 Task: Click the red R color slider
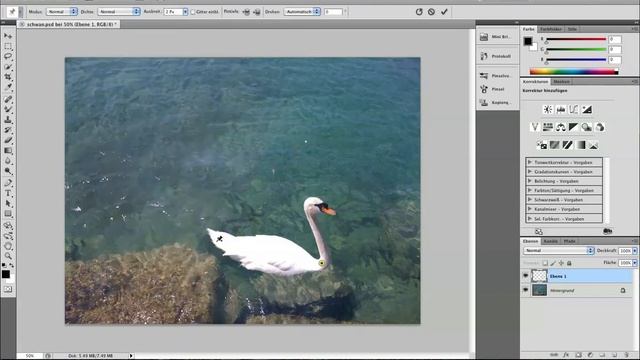point(576,40)
